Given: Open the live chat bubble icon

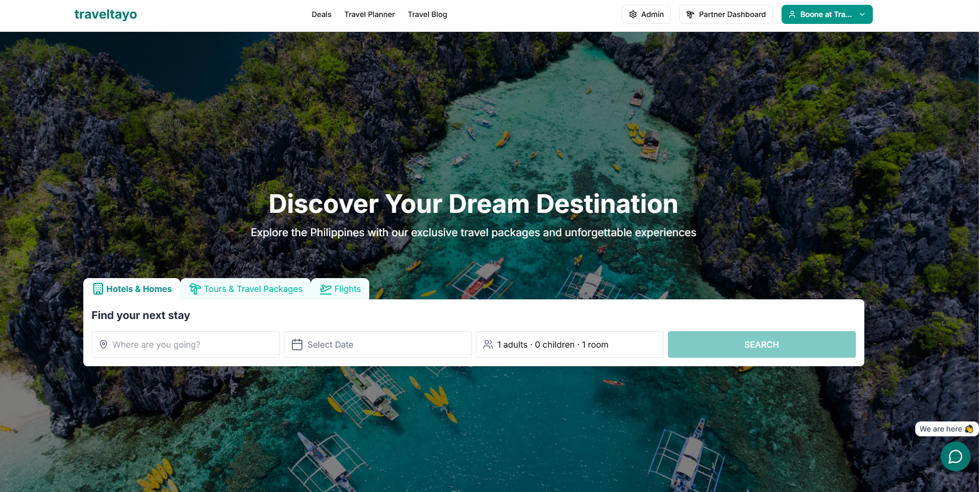Looking at the screenshot, I should [x=955, y=456].
